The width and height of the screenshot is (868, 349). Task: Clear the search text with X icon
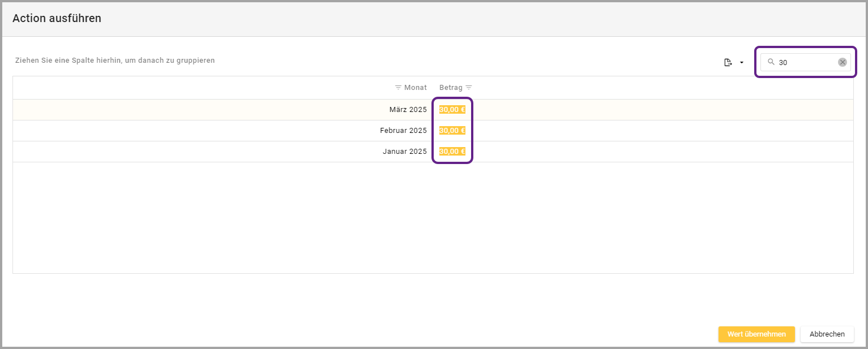pos(843,62)
